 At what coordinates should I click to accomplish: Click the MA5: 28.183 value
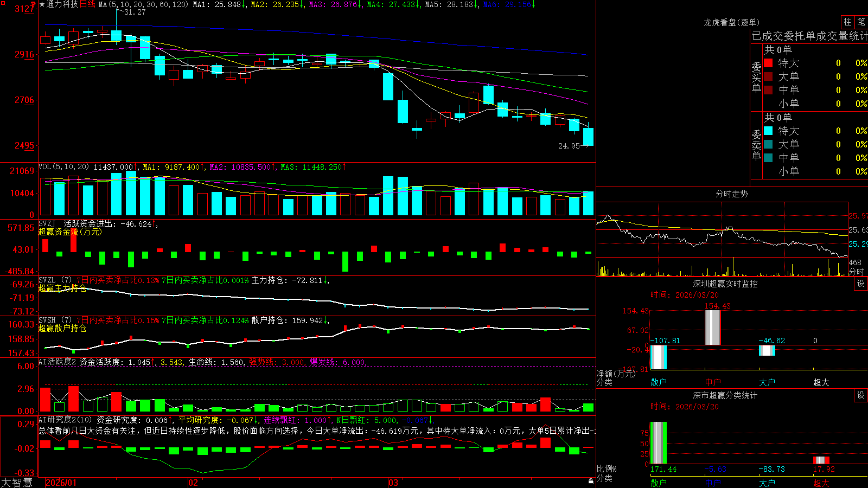pyautogui.click(x=451, y=4)
